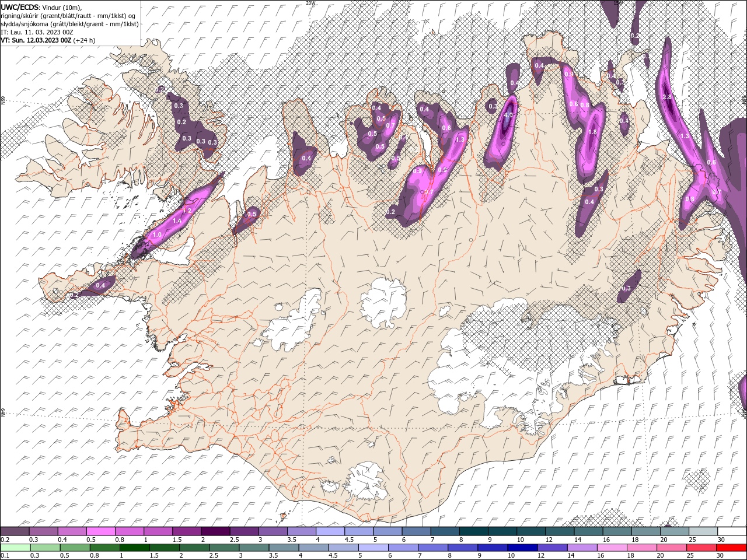
Task: Click the 2.8 snowfall value on the map
Action: (x=668, y=97)
